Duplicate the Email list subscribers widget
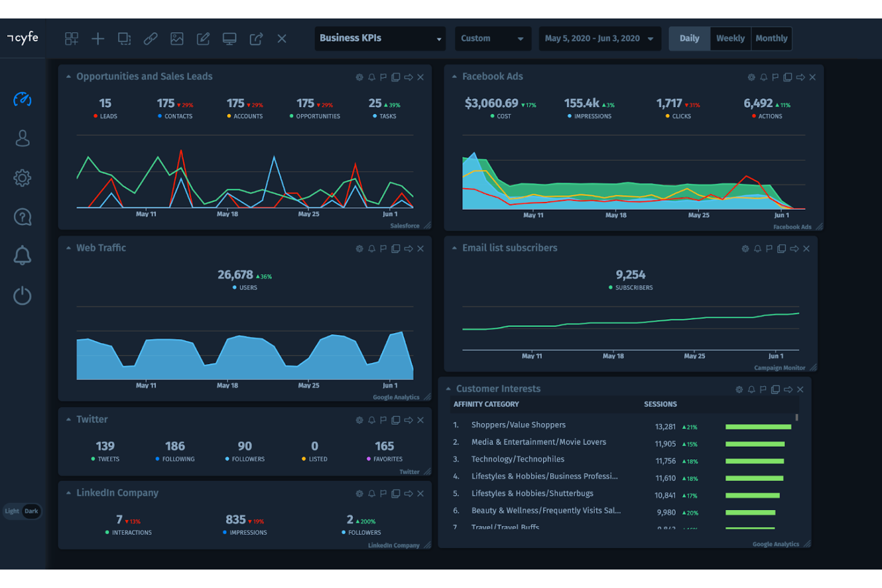Image resolution: width=882 pixels, height=588 pixels. (x=781, y=249)
